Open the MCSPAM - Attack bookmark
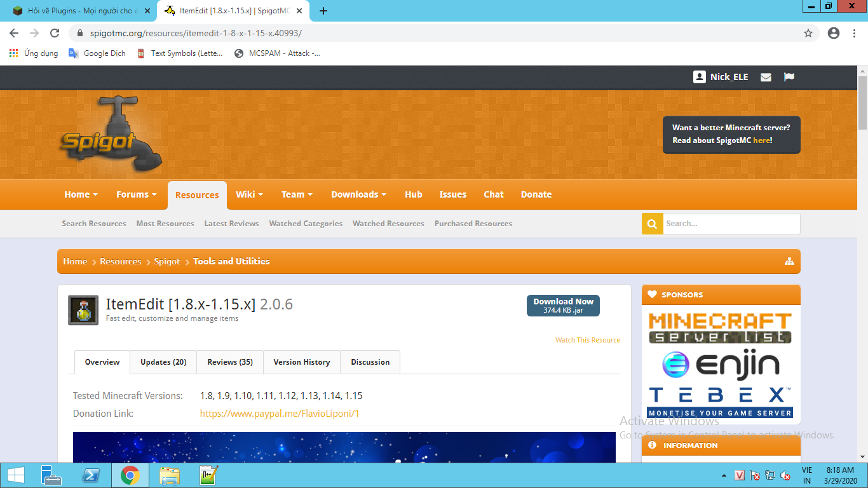The width and height of the screenshot is (868, 488). pos(277,53)
